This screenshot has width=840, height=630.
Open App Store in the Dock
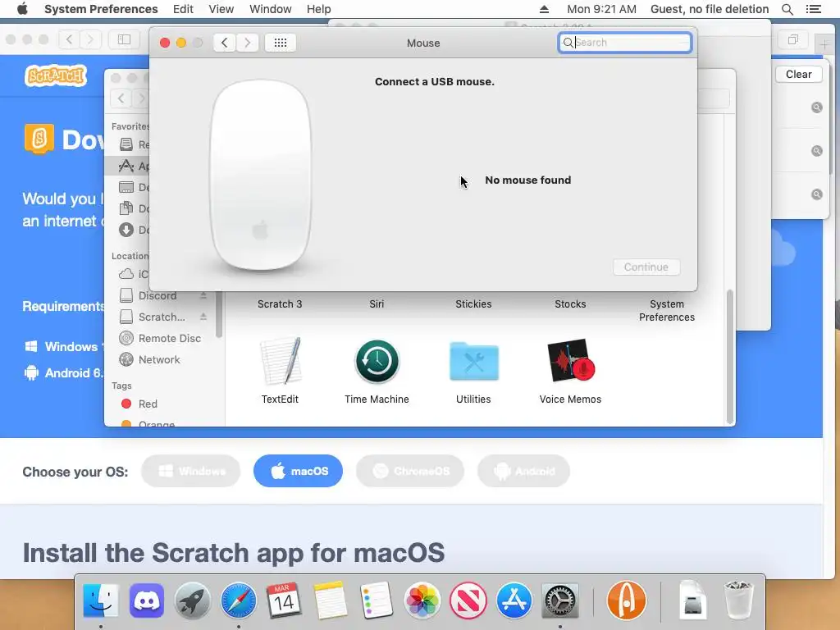514,600
